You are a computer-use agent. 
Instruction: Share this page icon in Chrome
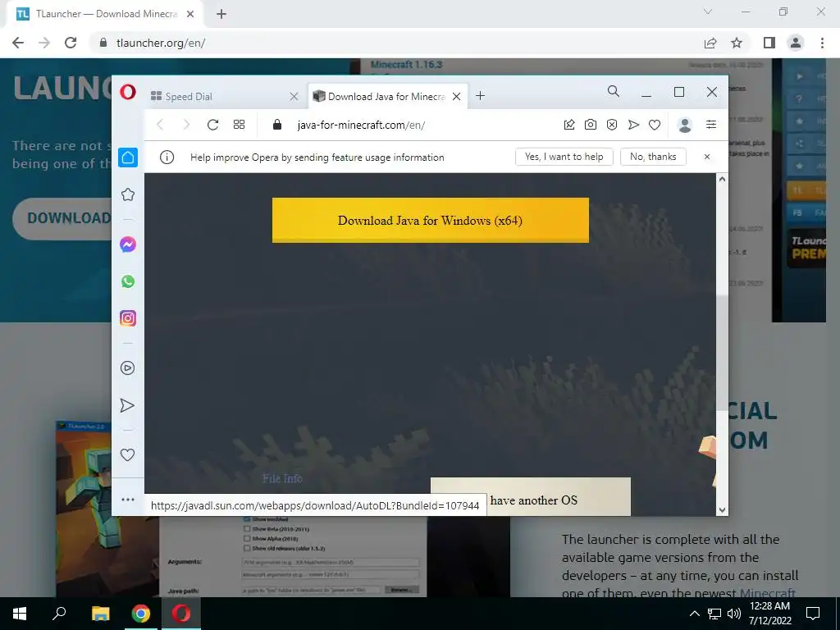pyautogui.click(x=710, y=43)
